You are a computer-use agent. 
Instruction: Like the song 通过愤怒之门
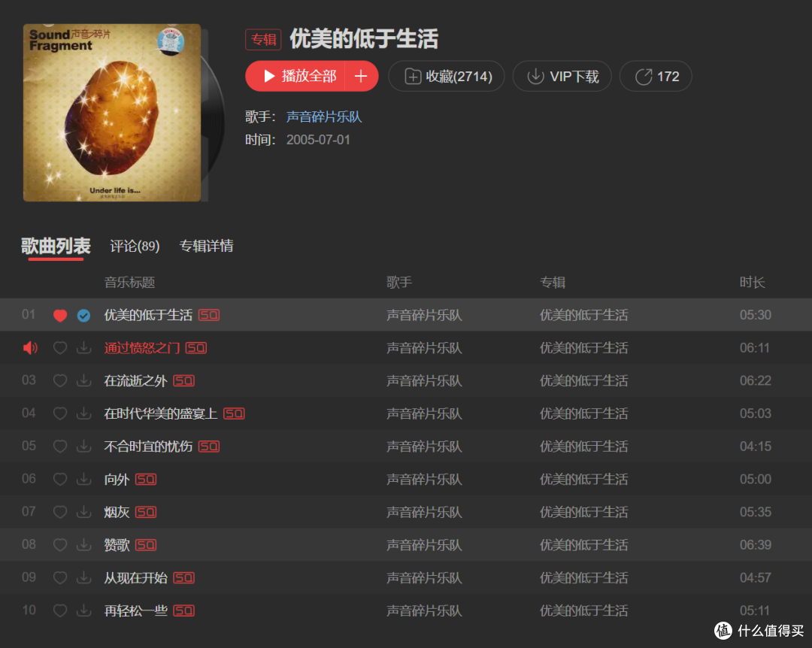point(60,348)
